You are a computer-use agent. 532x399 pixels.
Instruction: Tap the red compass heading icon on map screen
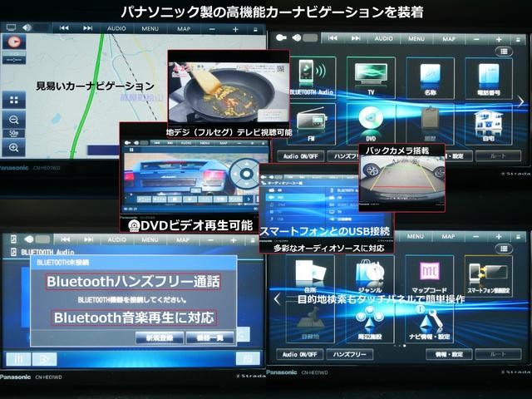(x=14, y=42)
